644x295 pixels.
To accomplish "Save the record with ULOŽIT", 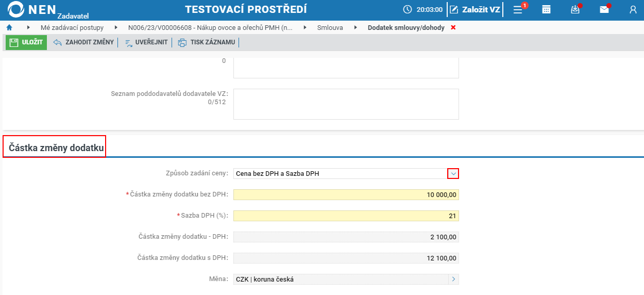I will [x=26, y=42].
